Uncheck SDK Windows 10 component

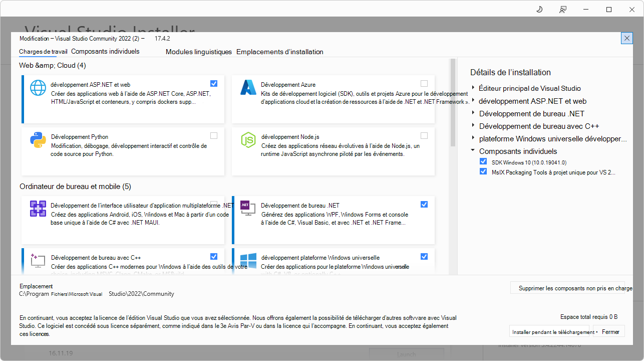(483, 161)
